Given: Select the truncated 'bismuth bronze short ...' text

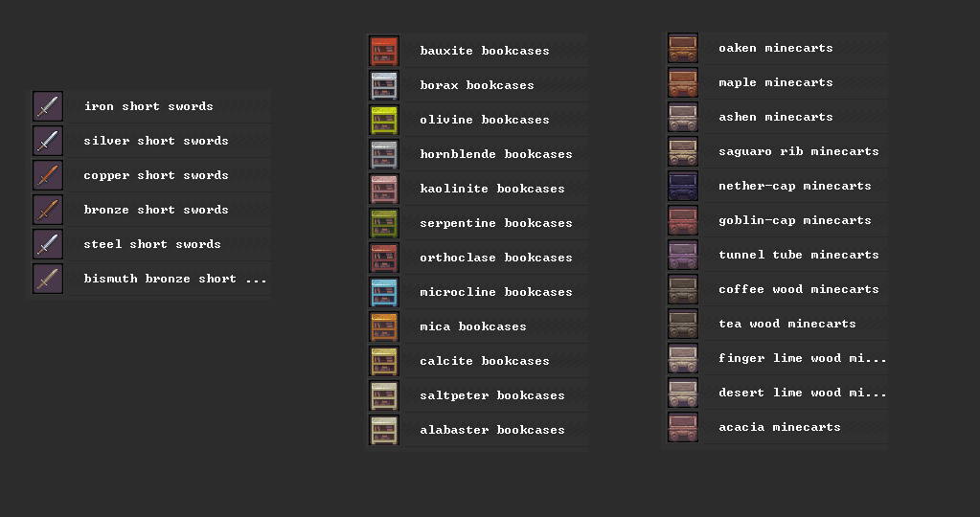Looking at the screenshot, I should [x=175, y=279].
